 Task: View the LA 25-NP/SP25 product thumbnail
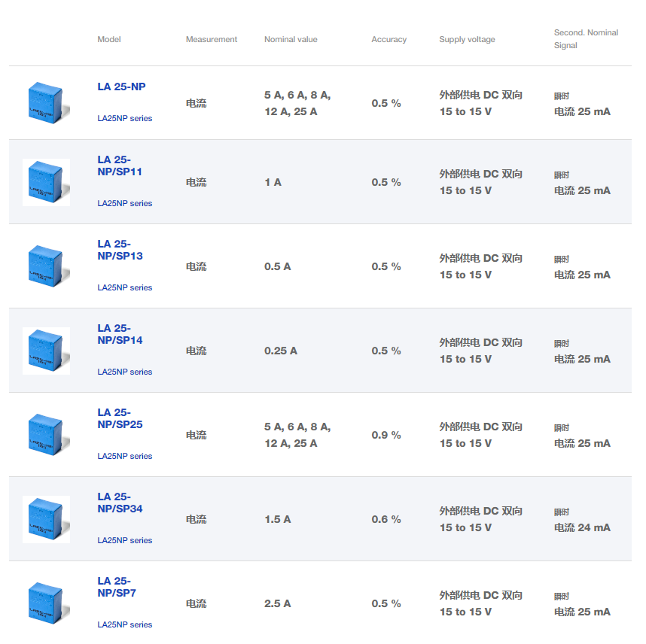pos(46,435)
